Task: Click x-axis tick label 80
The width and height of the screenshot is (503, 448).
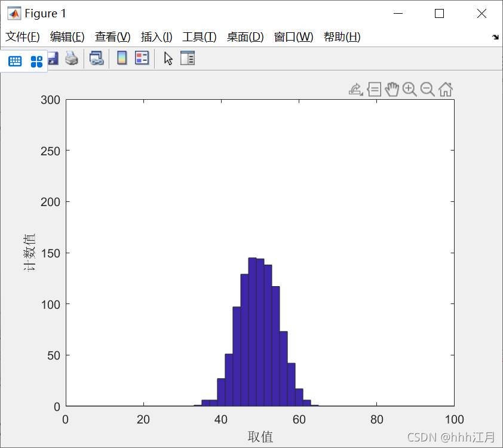Action: 376,419
